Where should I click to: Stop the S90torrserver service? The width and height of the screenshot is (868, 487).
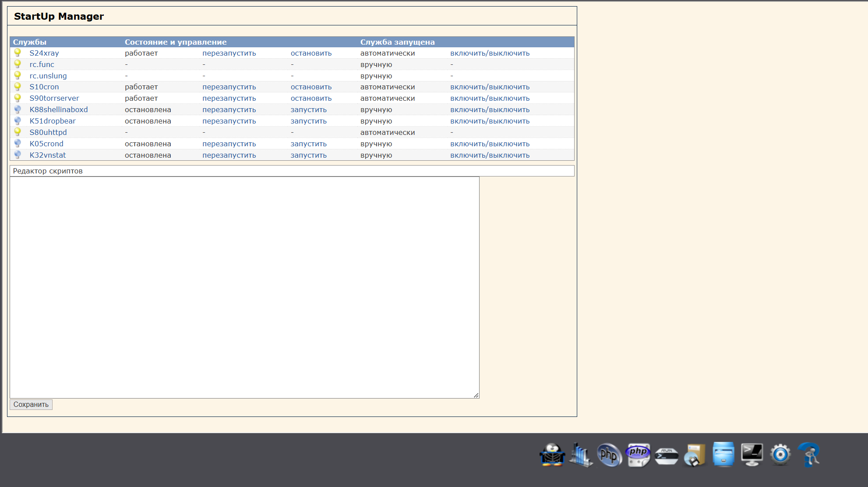[x=311, y=98]
